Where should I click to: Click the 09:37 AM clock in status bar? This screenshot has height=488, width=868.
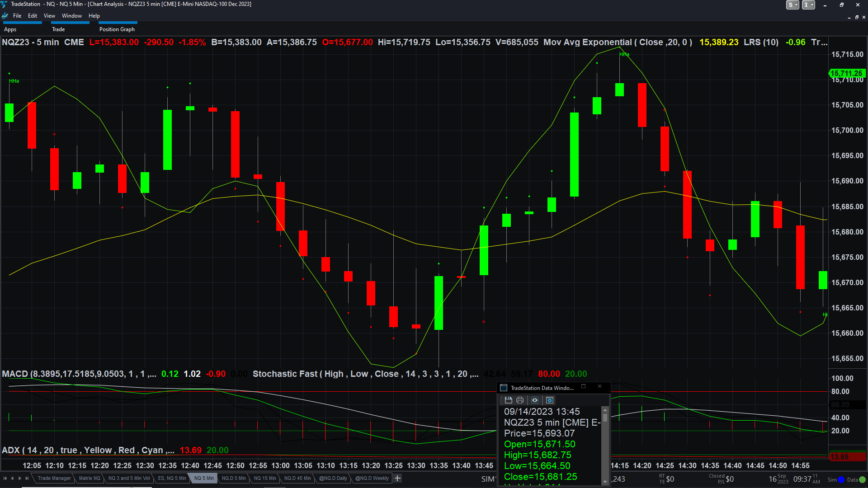point(807,479)
